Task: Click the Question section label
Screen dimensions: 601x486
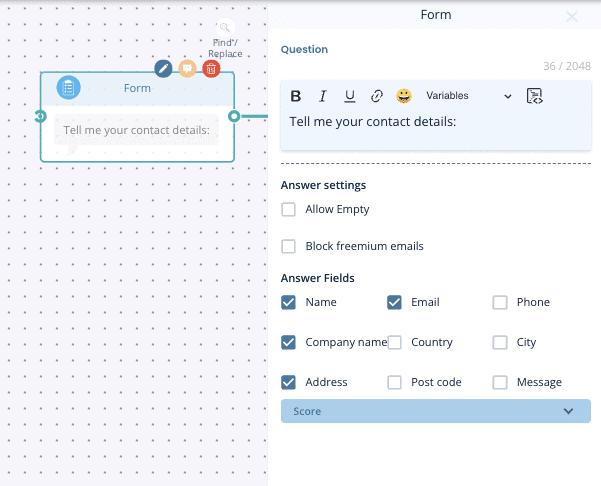Action: [x=304, y=49]
